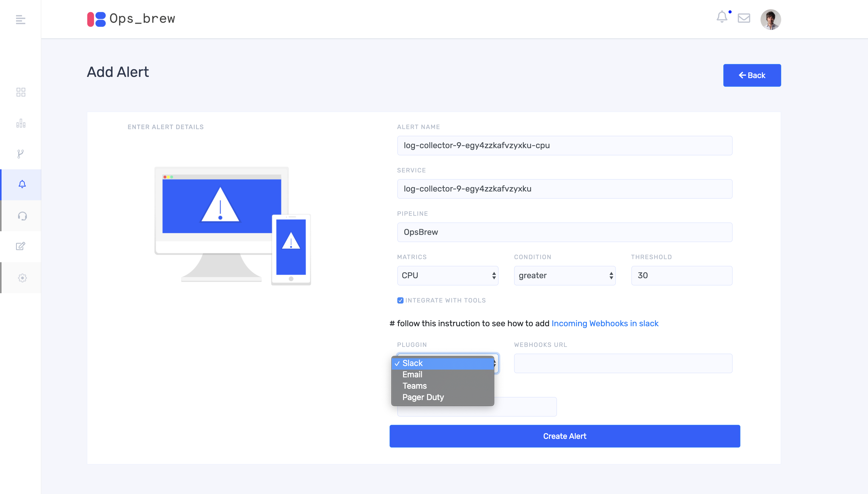Open the dashboard grid icon in sidebar
This screenshot has height=494, width=868.
[21, 92]
